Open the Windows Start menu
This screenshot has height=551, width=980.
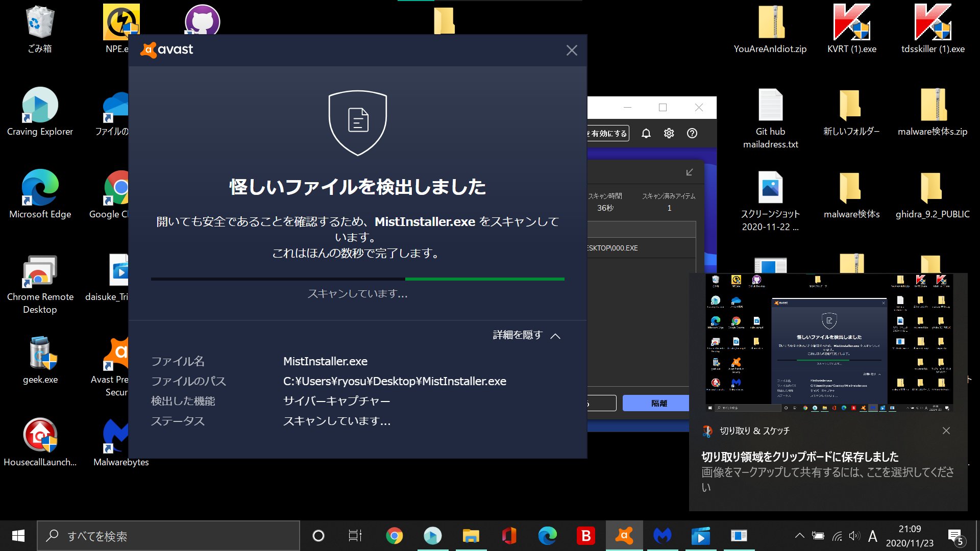tap(18, 536)
